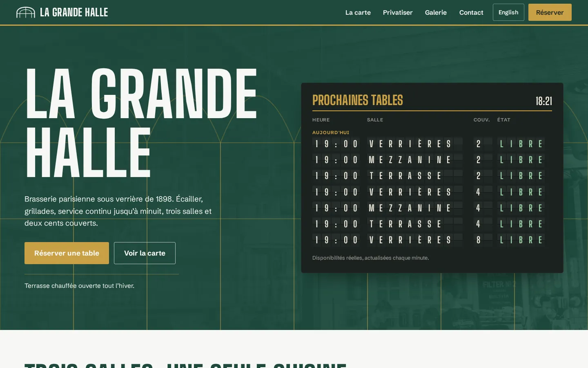Click the Brasserie parisienne description paragraph
Viewport: 588px width, 368px height.
pos(118,211)
